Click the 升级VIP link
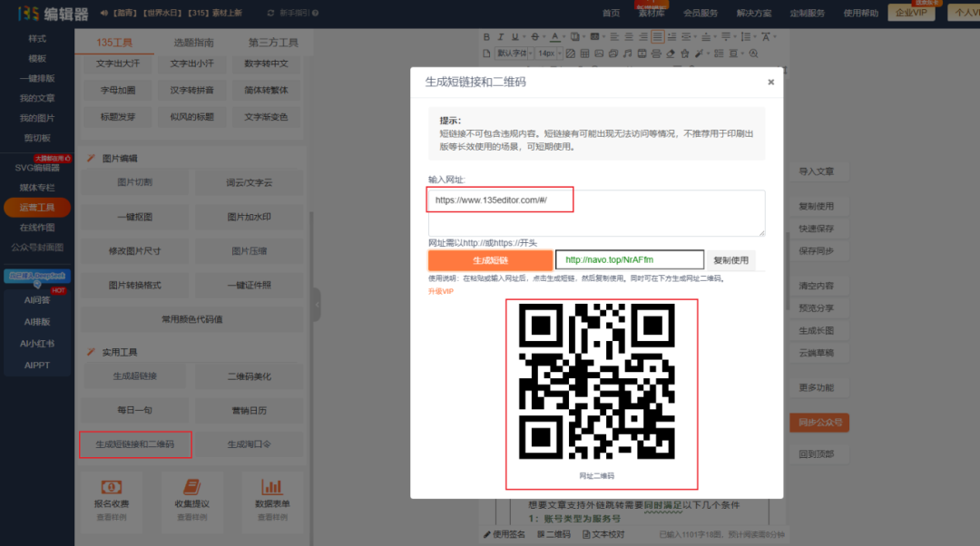Screen dimensions: 980x546 point(441,291)
